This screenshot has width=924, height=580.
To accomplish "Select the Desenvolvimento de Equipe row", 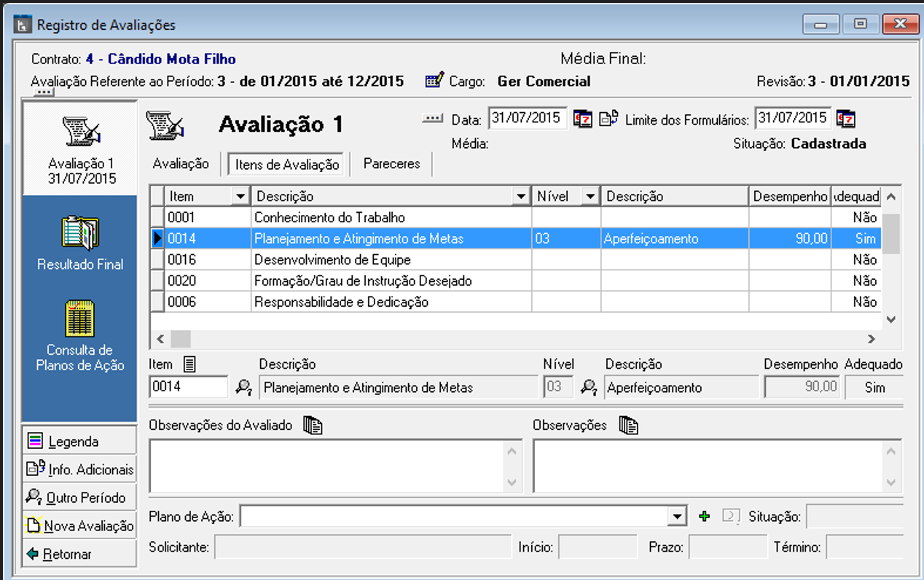I will pyautogui.click(x=332, y=260).
